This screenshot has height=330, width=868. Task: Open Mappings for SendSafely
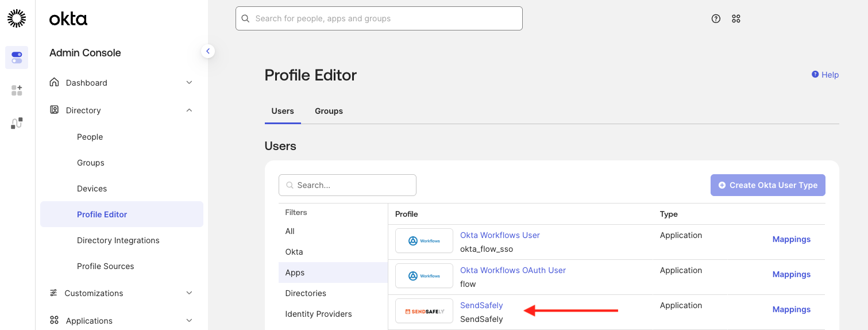792,309
